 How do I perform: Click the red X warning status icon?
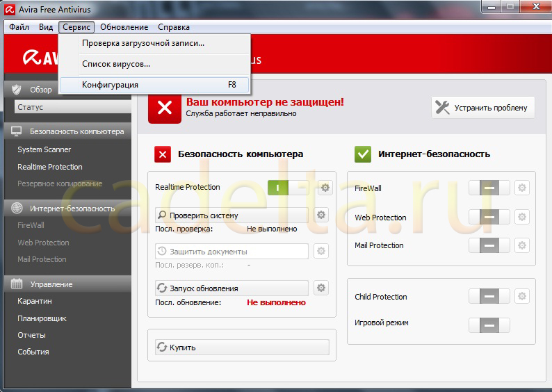(164, 108)
